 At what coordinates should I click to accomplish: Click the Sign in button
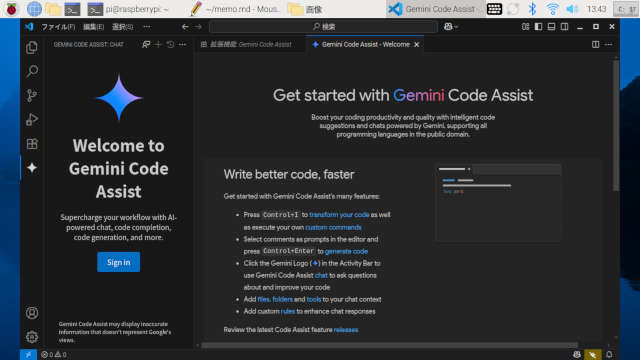click(118, 262)
